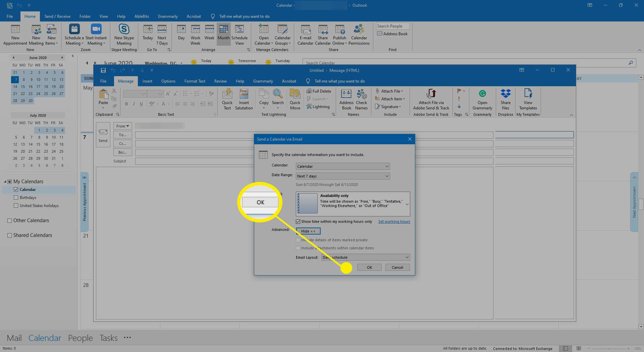644x352 pixels.
Task: Click the Check Names icon
Action: click(x=361, y=99)
